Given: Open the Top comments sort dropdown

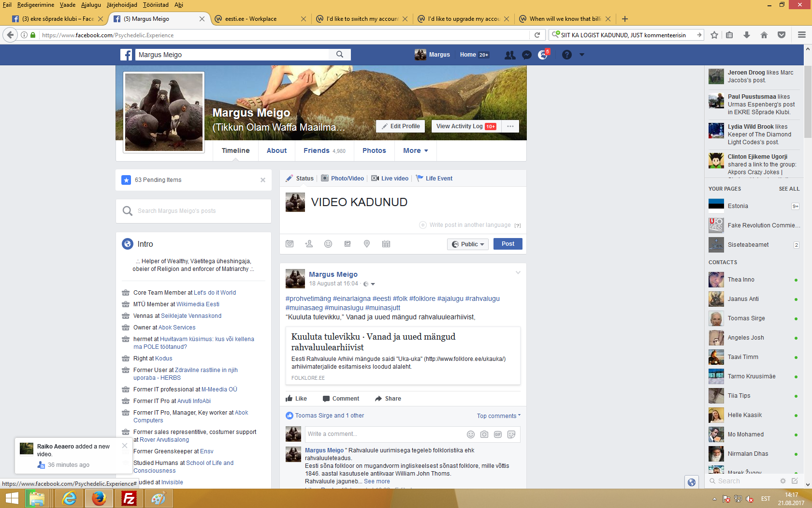Looking at the screenshot, I should click(499, 416).
